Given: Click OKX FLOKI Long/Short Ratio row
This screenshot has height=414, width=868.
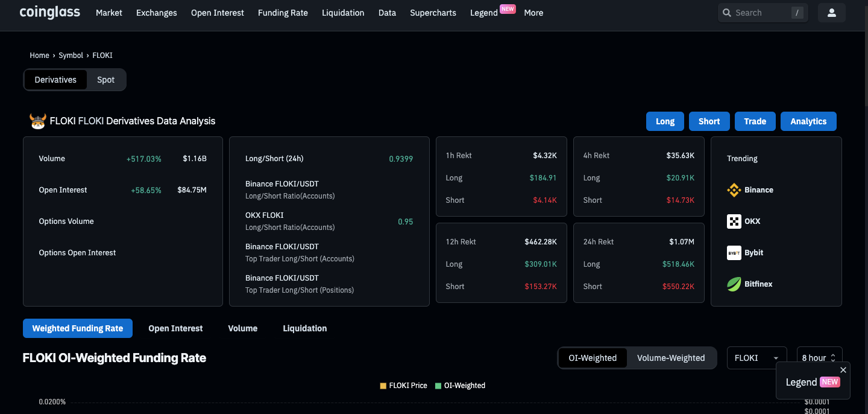Looking at the screenshot, I should click(329, 221).
